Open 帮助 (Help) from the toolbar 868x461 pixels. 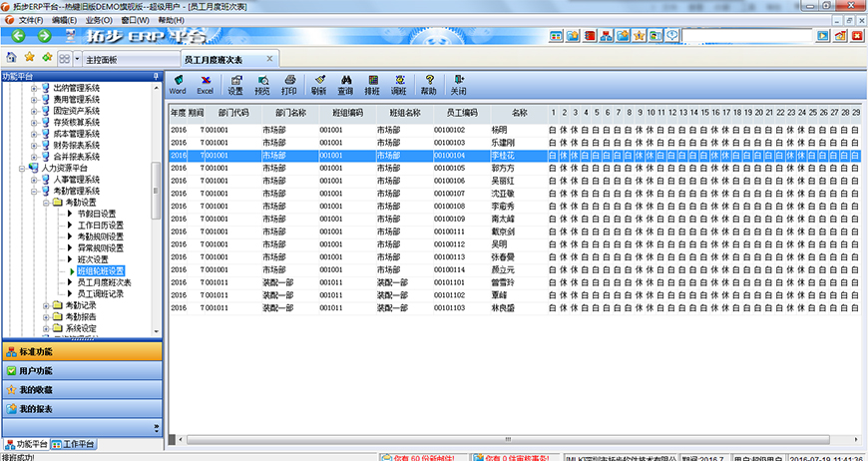(x=428, y=84)
